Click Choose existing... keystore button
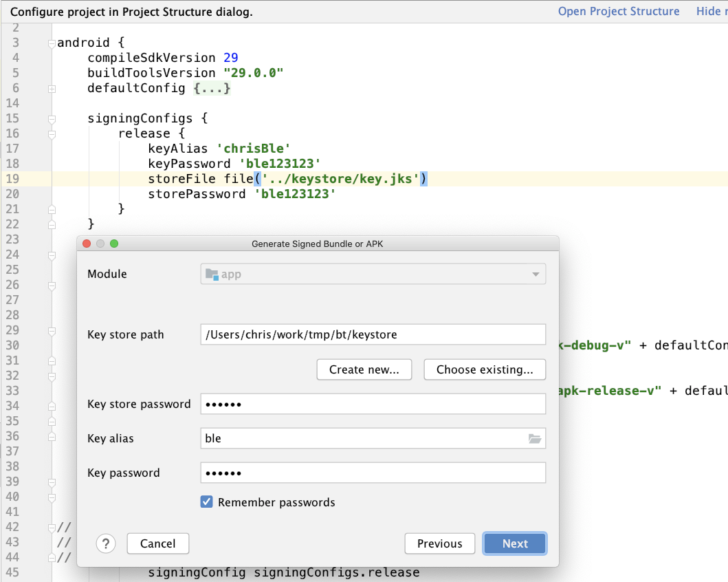Viewport: 728px width, 582px height. tap(485, 369)
